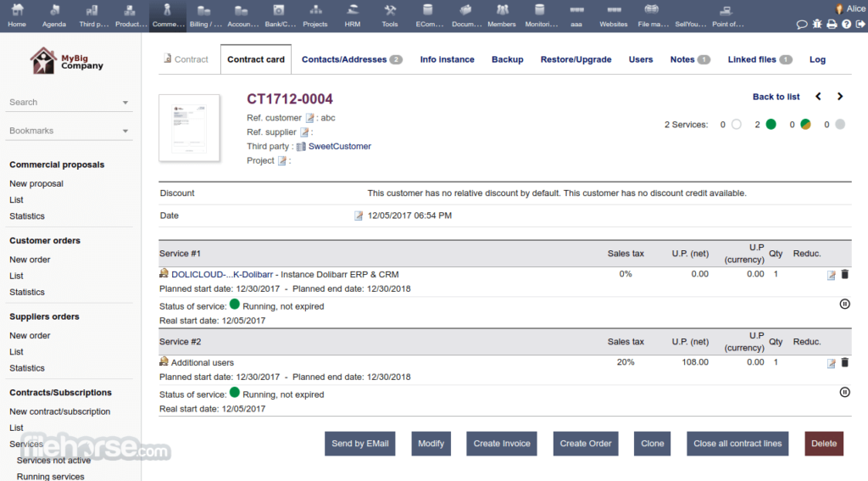Open the Linked files tab
The height and width of the screenshot is (481, 868).
(x=759, y=59)
